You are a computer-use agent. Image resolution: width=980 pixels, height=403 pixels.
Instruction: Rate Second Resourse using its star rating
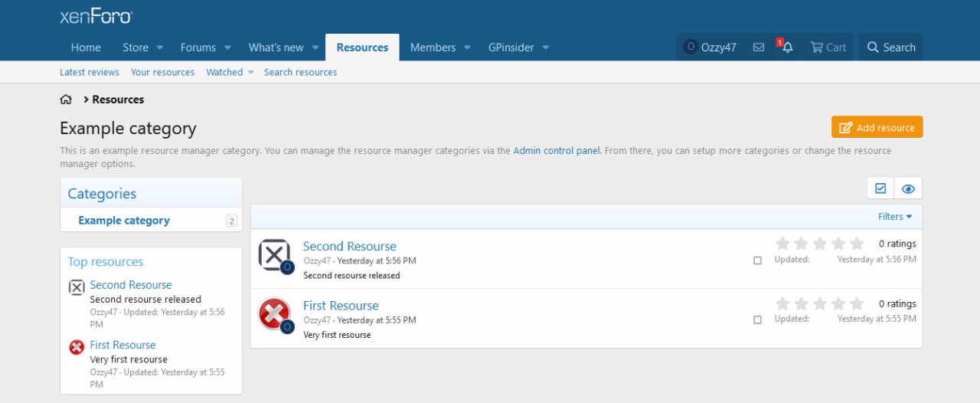pyautogui.click(x=819, y=244)
